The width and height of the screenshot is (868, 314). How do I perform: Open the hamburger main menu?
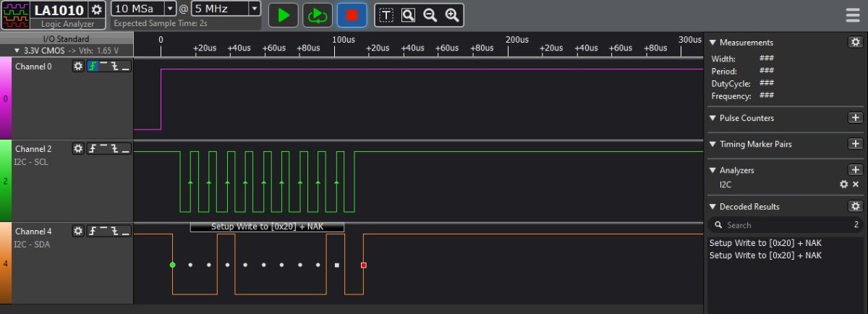click(853, 15)
